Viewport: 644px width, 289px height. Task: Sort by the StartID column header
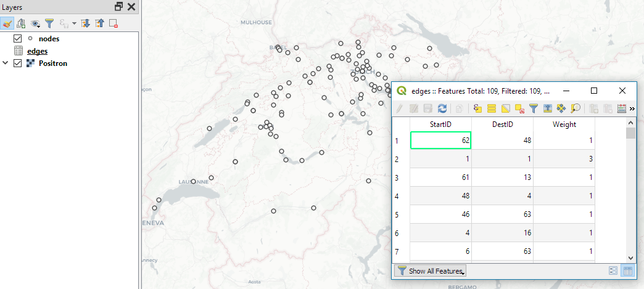click(x=440, y=124)
